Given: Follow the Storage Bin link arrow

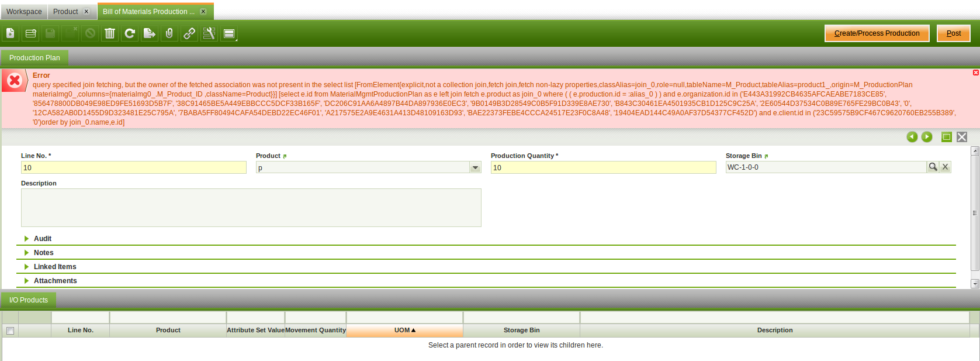Looking at the screenshot, I should (x=766, y=156).
